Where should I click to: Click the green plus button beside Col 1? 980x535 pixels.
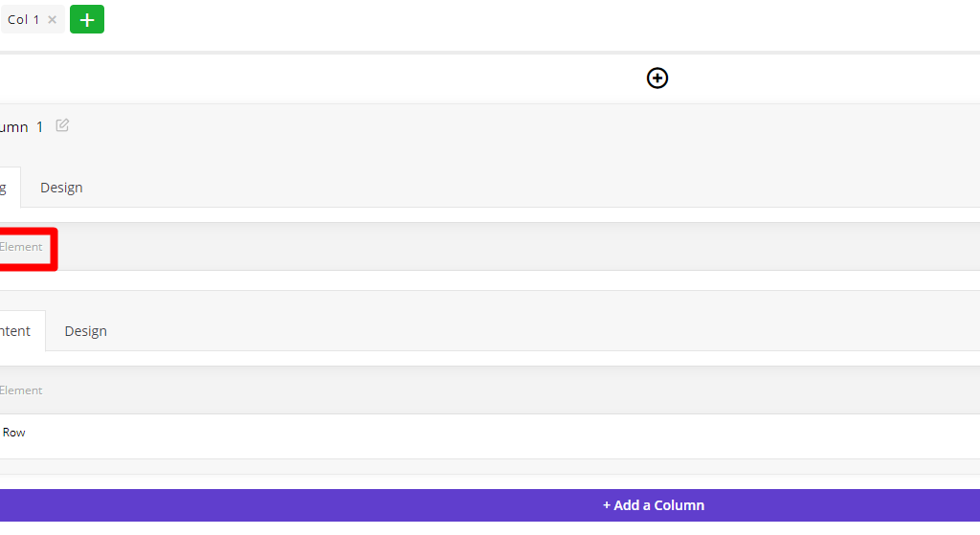point(87,19)
